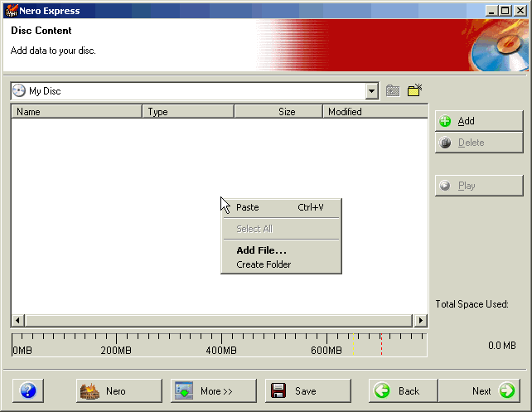
Task: Click the 200MB label on the ruler
Action: tap(116, 350)
